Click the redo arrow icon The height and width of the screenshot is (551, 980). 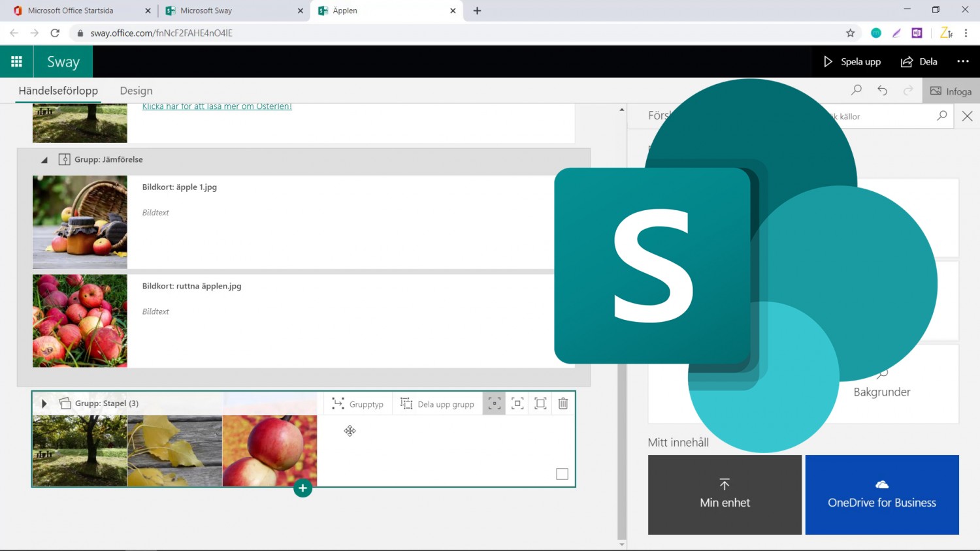(908, 90)
